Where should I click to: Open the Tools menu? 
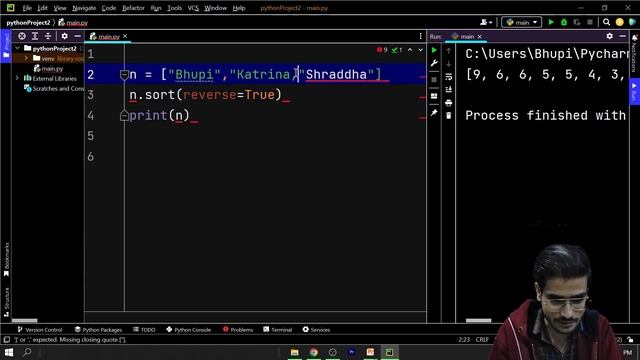[174, 8]
